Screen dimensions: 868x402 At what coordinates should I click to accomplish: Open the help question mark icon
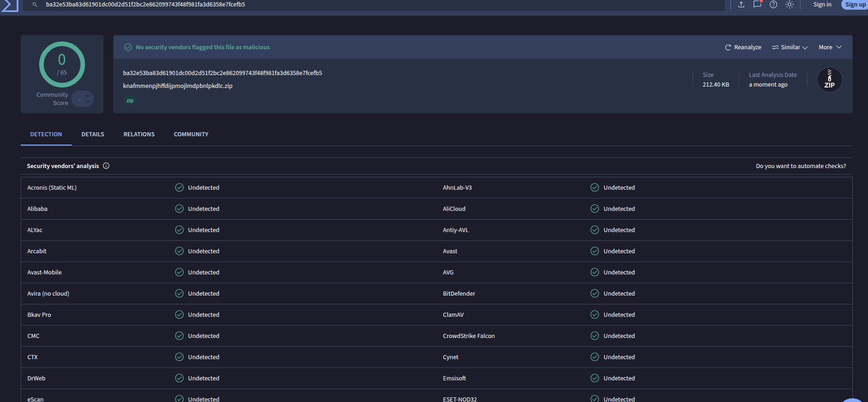tap(774, 5)
